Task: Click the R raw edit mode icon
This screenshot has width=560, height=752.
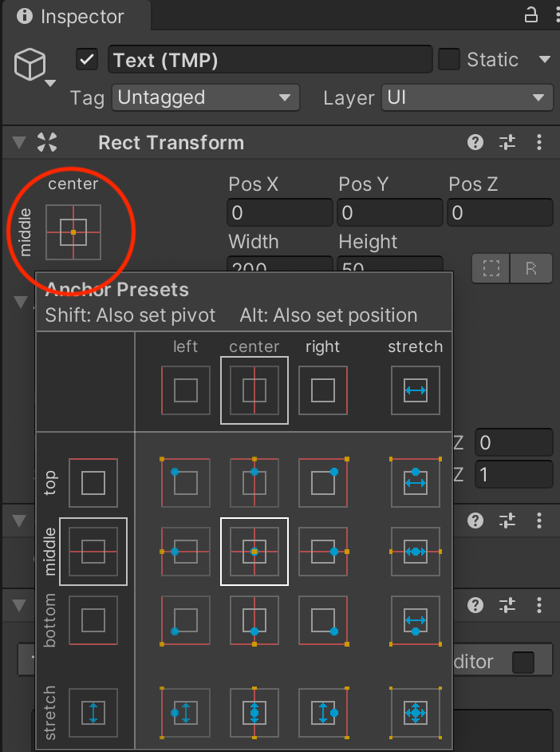Action: click(x=532, y=268)
